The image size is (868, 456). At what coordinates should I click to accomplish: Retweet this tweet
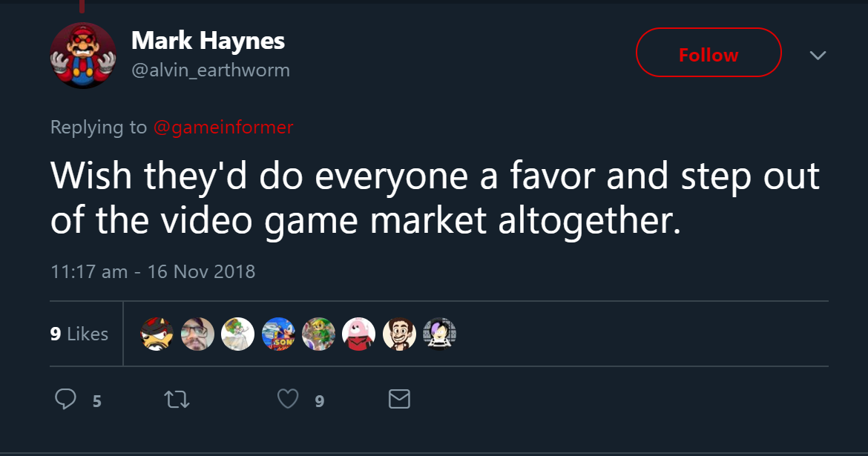pyautogui.click(x=177, y=400)
